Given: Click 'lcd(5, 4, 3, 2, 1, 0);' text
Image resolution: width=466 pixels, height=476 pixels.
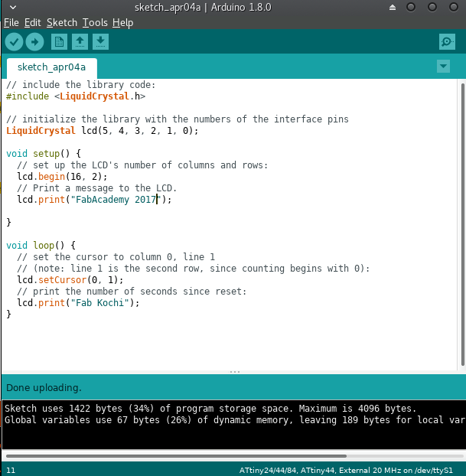Looking at the screenshot, I should pos(140,131).
